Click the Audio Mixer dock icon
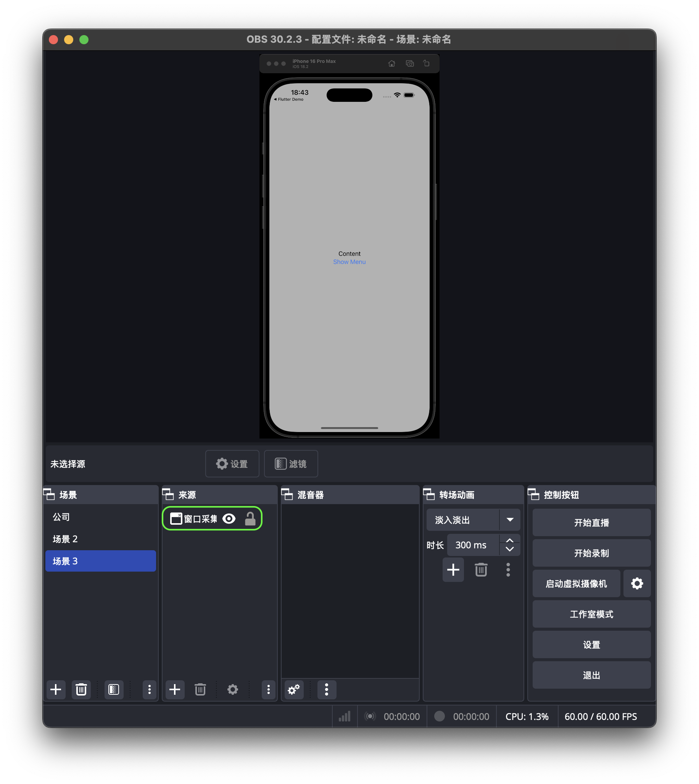The height and width of the screenshot is (784, 699). coord(287,495)
